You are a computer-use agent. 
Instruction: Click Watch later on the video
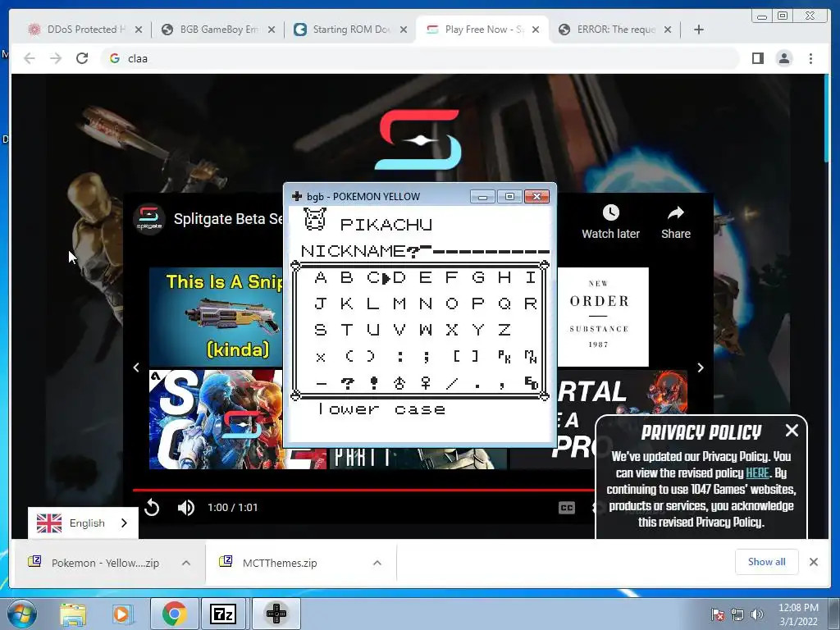point(610,221)
